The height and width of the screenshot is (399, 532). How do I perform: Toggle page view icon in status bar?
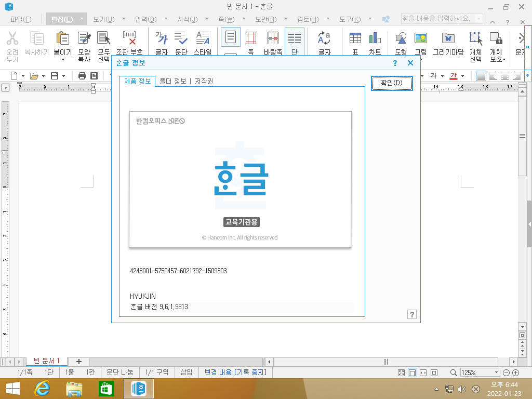point(412,373)
